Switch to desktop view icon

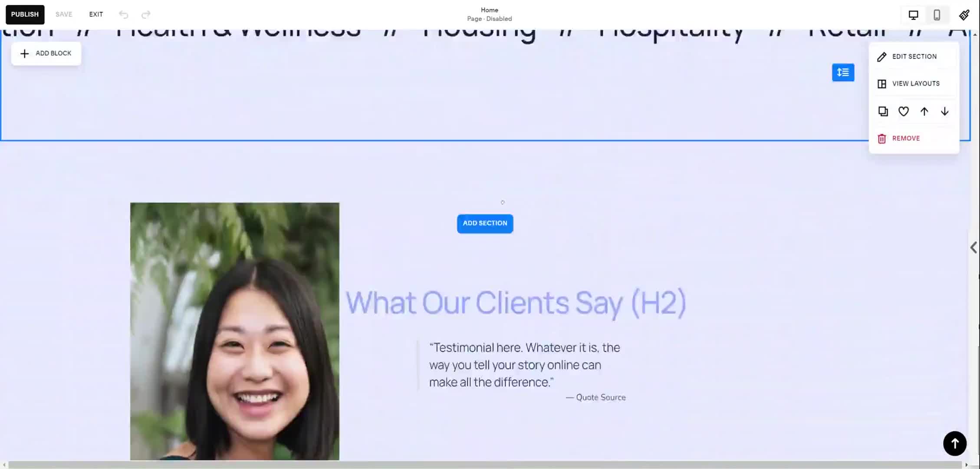click(913, 15)
